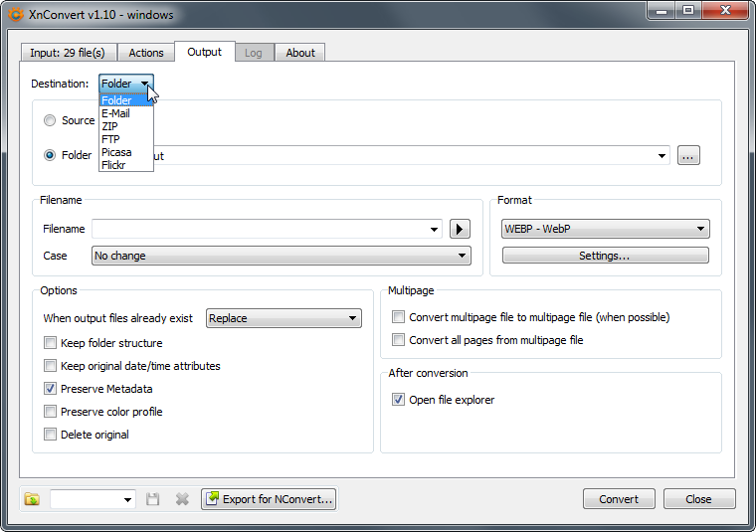Enable Keep folder structure checkbox
This screenshot has height=532, width=756.
pos(51,343)
